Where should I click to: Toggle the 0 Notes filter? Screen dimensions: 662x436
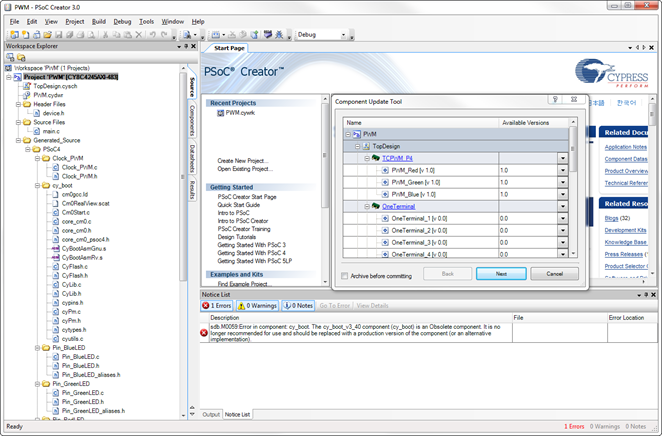(298, 306)
